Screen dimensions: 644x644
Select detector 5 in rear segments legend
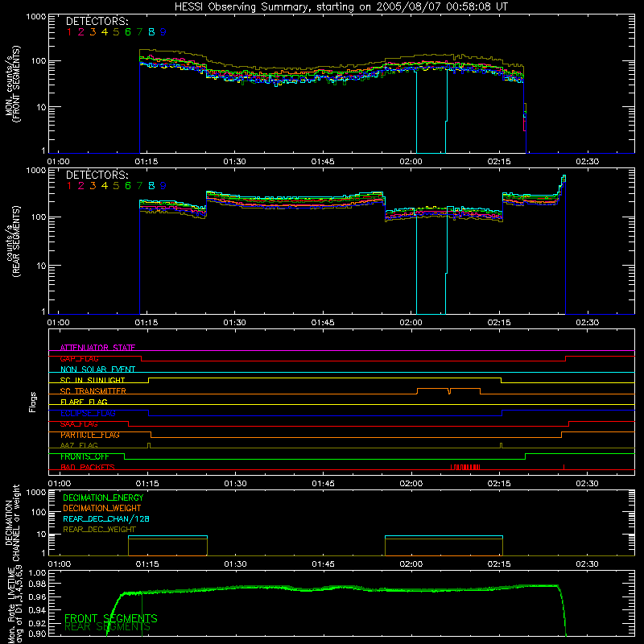(x=116, y=186)
